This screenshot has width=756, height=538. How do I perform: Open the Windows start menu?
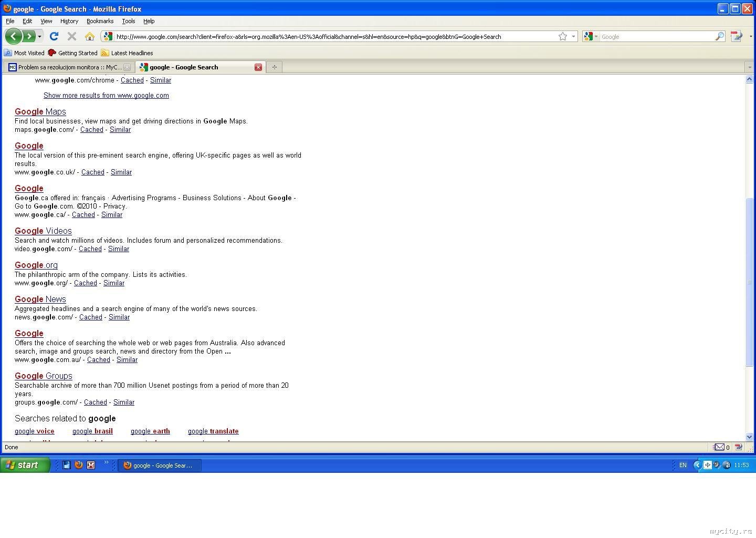click(x=25, y=465)
